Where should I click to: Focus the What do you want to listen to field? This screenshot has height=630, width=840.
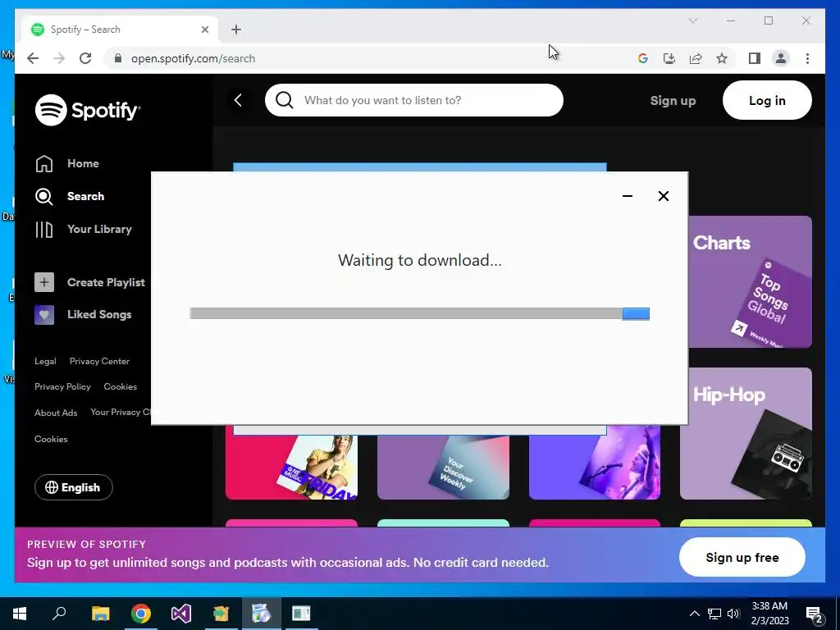point(414,100)
